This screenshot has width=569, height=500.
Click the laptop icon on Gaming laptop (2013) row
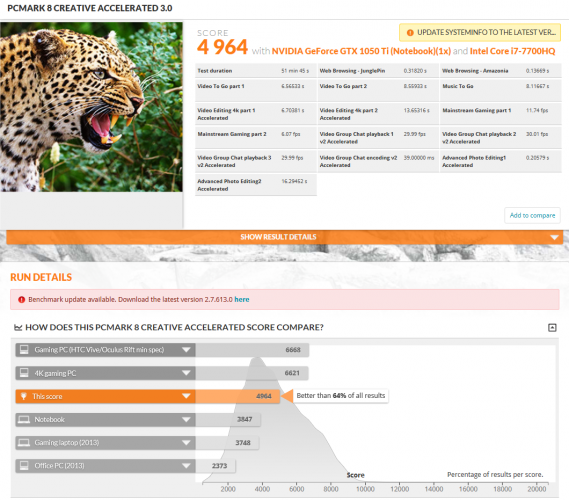(x=24, y=443)
